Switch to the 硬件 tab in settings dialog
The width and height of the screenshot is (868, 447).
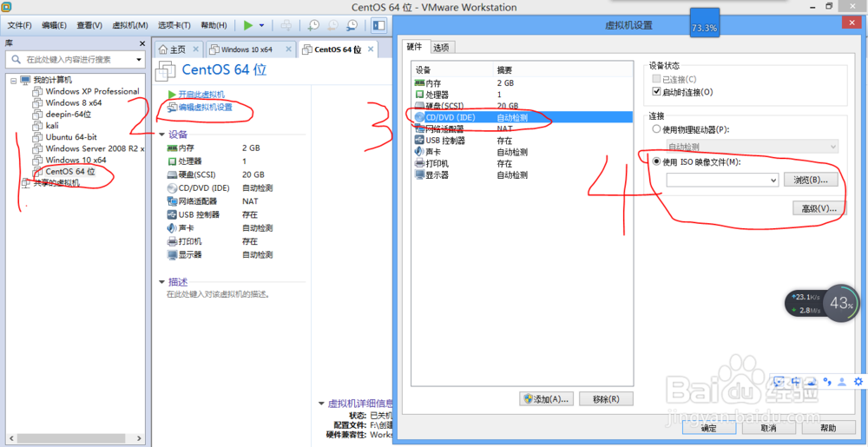[x=415, y=47]
